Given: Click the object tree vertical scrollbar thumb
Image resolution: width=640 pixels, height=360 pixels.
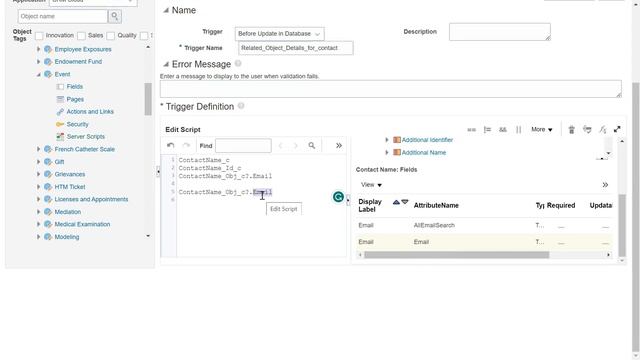Looking at the screenshot, I should point(148,99).
